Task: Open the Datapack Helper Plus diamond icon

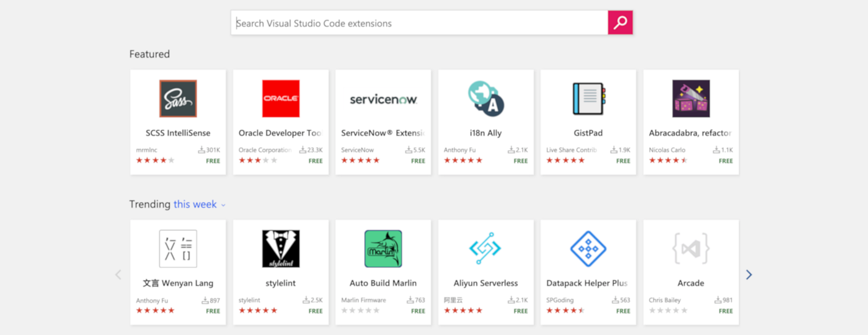Action: pyautogui.click(x=588, y=248)
